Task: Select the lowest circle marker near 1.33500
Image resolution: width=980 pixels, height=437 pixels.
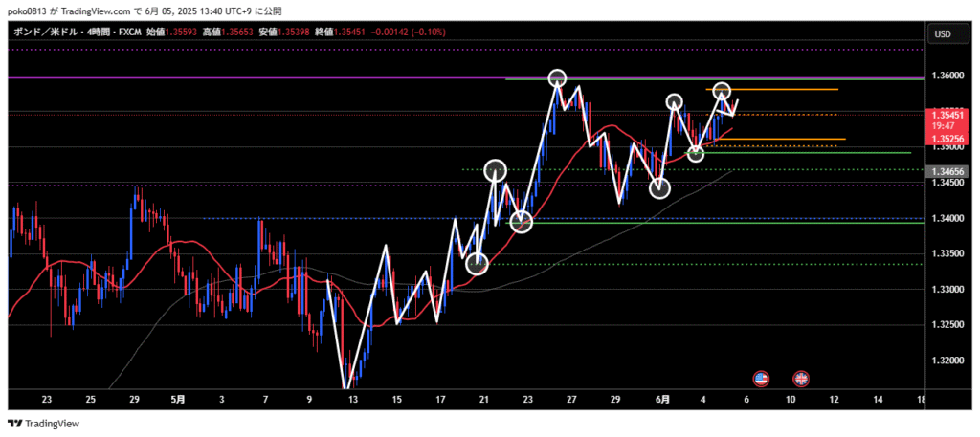Action: (478, 263)
